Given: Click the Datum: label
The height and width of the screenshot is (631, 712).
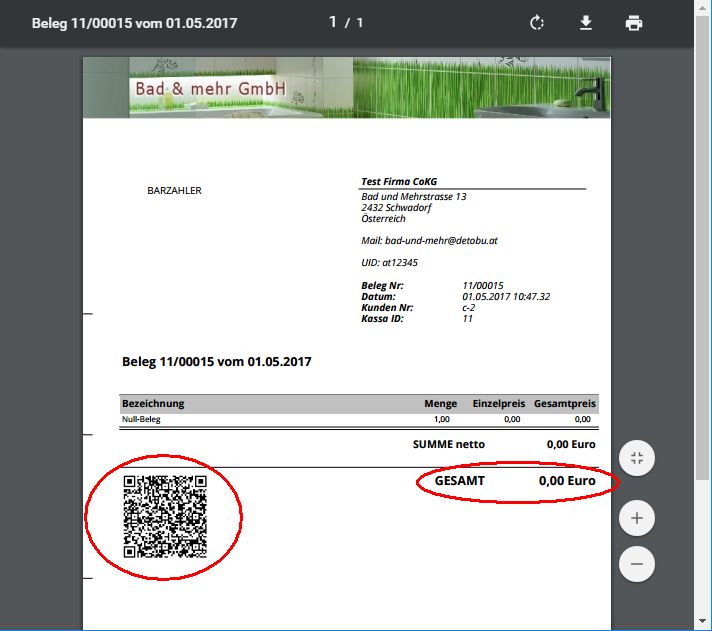Looking at the screenshot, I should point(378,296).
